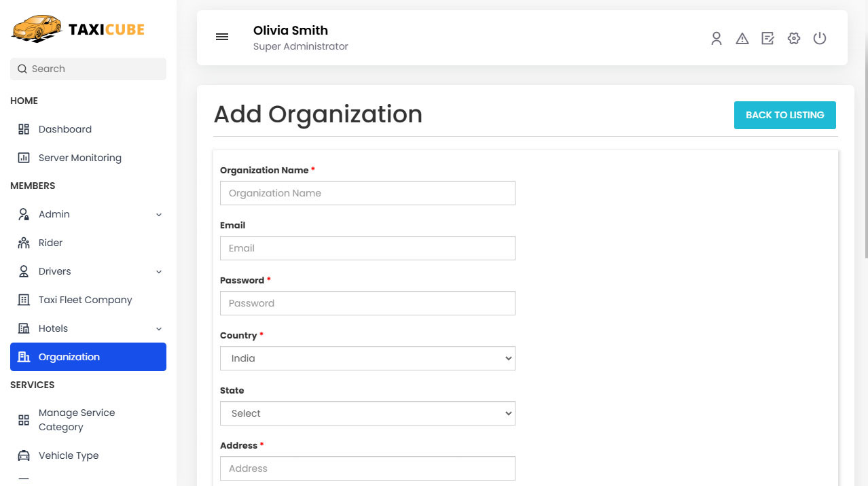Screen dimensions: 868x486
Task: Select Taxi Fleet Company in the sidebar
Action: click(x=84, y=300)
